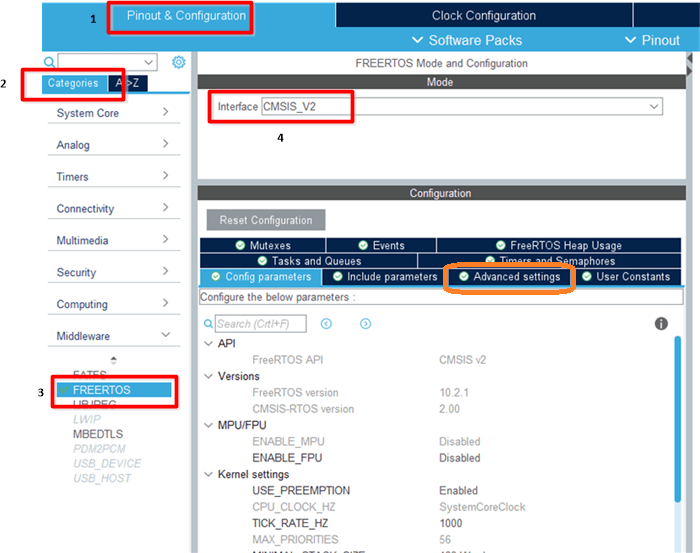Click the MAX_PRIORITIES value 56
This screenshot has width=700, height=553.
coord(445,540)
